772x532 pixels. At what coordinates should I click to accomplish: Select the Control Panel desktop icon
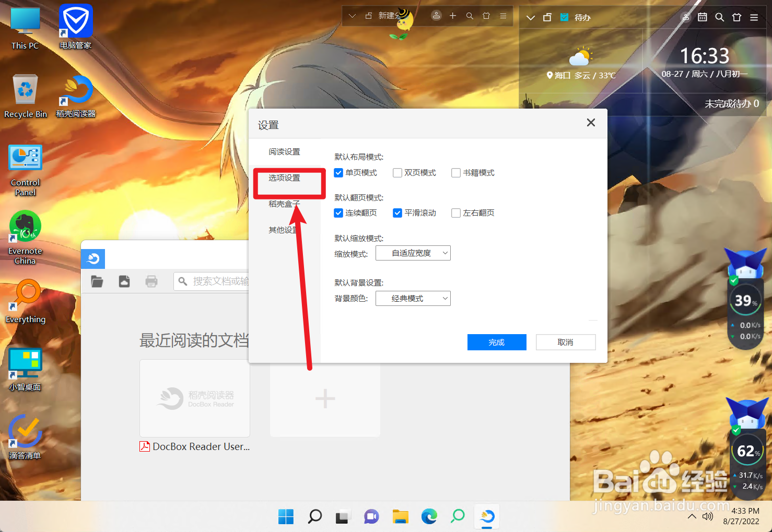coord(25,170)
